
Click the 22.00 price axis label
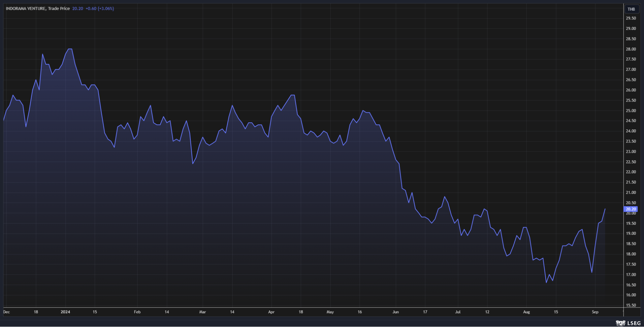(x=631, y=172)
